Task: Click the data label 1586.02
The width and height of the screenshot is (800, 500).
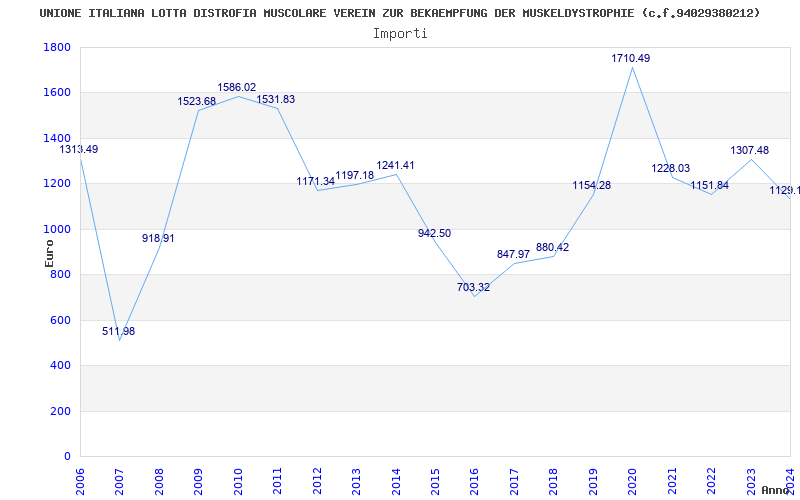Action: click(x=237, y=87)
